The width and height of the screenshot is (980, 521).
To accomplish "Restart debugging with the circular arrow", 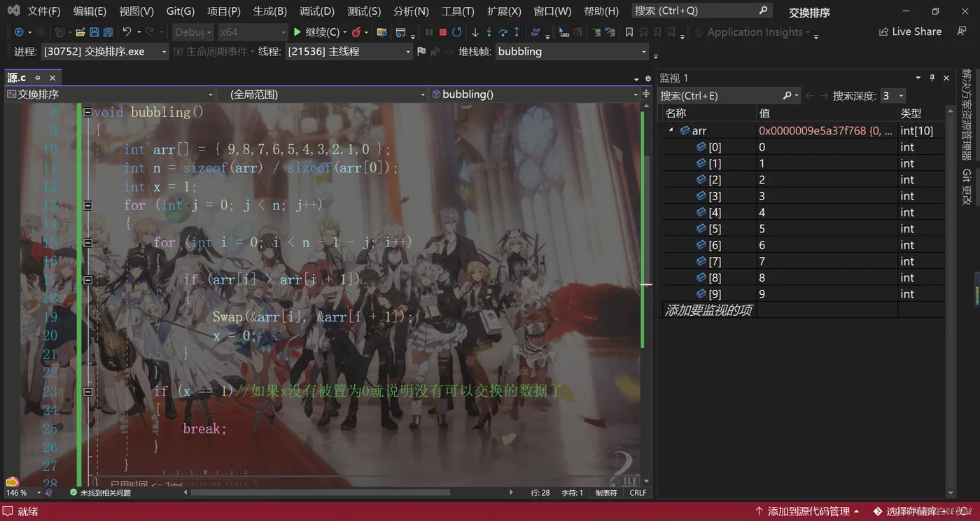I will click(x=457, y=32).
